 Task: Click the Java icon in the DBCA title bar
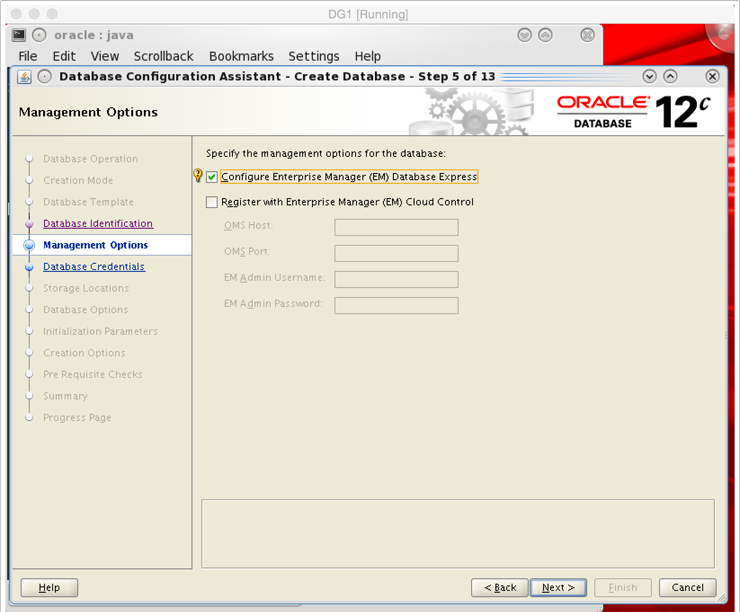[x=24, y=76]
